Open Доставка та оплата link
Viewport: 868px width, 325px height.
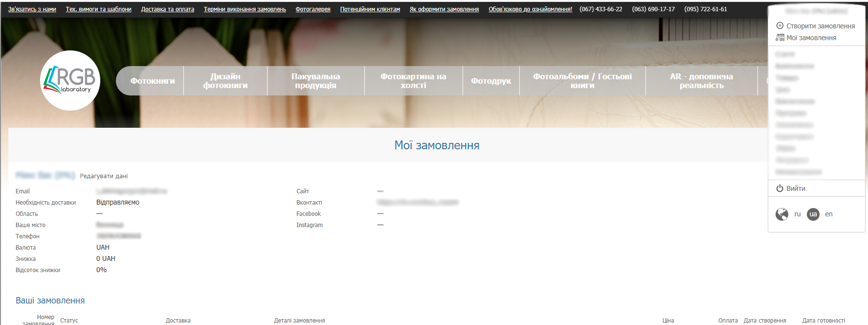[x=168, y=9]
